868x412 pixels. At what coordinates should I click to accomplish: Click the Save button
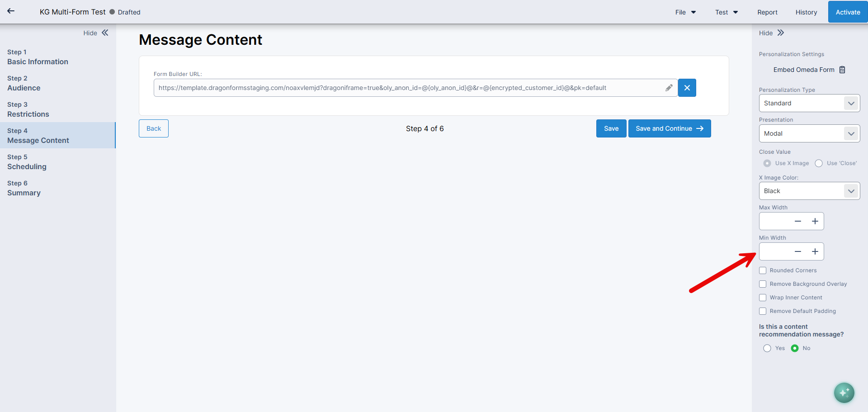pos(611,128)
